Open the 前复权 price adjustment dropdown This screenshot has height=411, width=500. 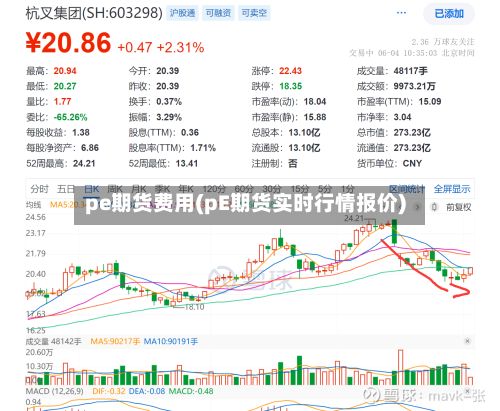pyautogui.click(x=458, y=207)
